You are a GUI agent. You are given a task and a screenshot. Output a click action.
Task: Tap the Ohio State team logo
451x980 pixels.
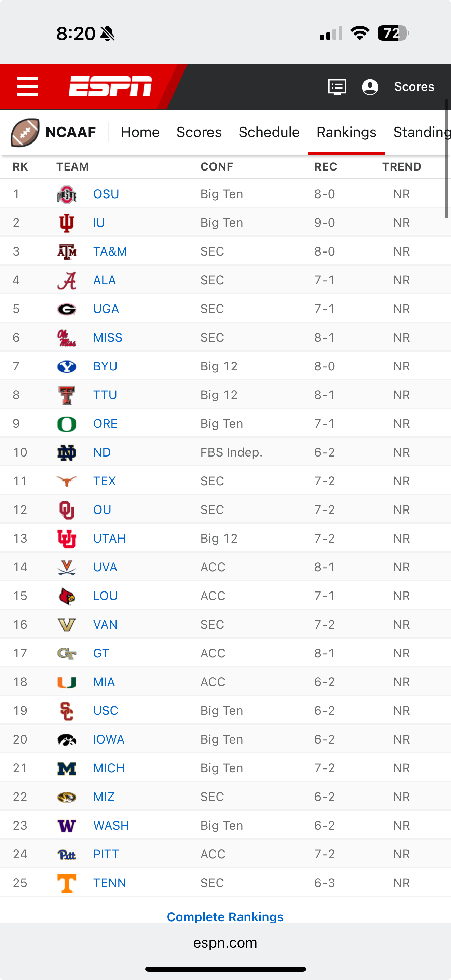click(67, 194)
